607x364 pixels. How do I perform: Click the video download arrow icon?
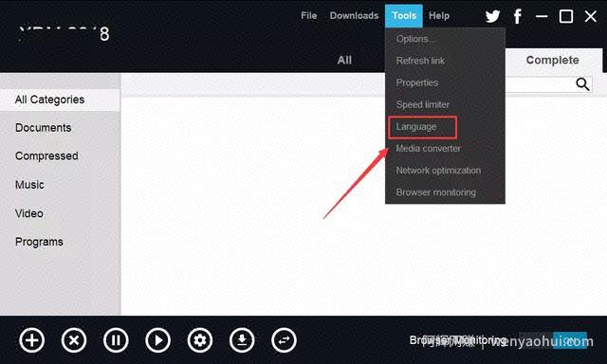pos(242,340)
